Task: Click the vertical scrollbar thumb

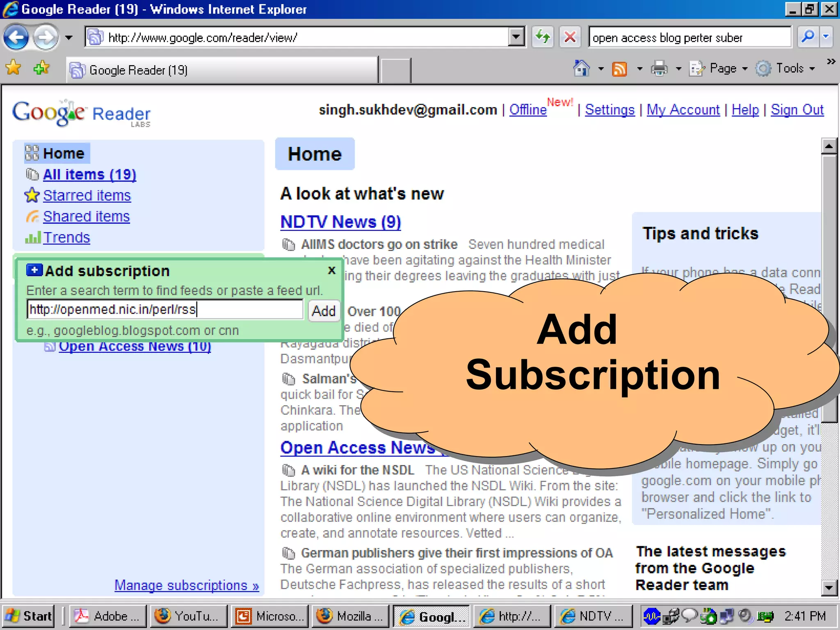Action: pyautogui.click(x=829, y=288)
